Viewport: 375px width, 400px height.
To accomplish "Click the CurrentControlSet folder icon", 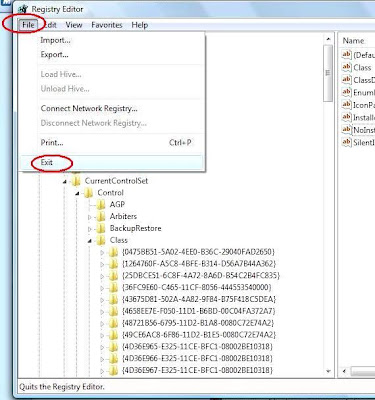I will click(76, 181).
